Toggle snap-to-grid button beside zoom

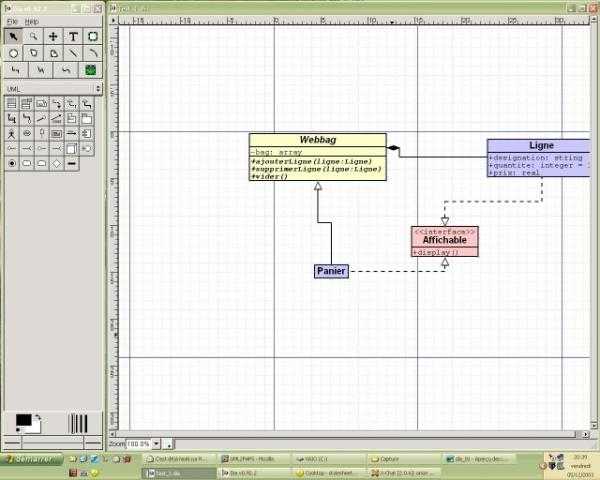pyautogui.click(x=168, y=444)
